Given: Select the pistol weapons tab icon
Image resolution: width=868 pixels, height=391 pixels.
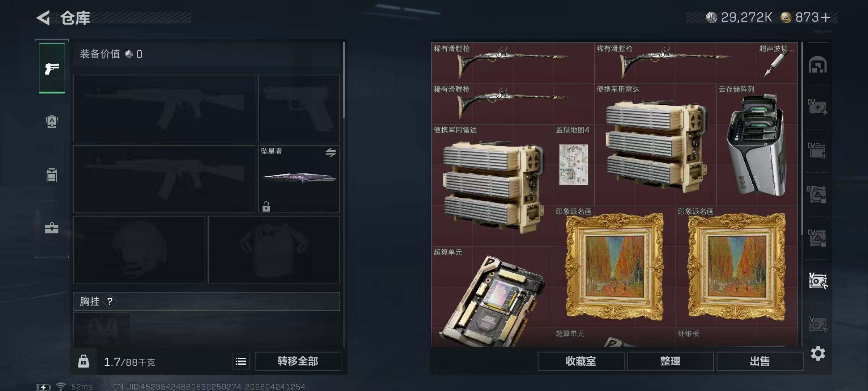Looking at the screenshot, I should click(x=52, y=68).
